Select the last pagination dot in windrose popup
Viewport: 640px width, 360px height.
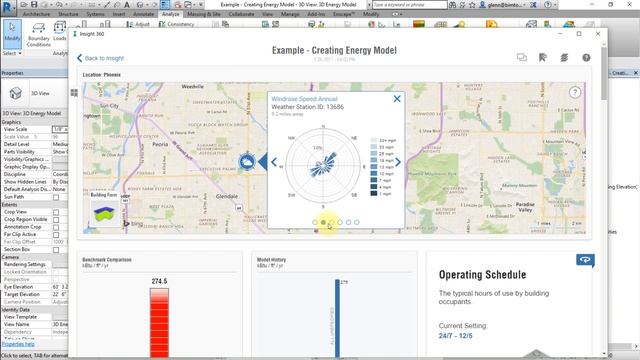coord(357,222)
